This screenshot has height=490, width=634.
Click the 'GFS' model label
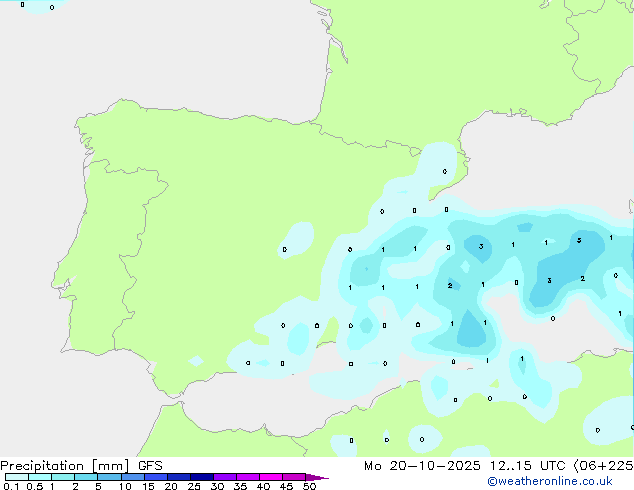coord(150,466)
